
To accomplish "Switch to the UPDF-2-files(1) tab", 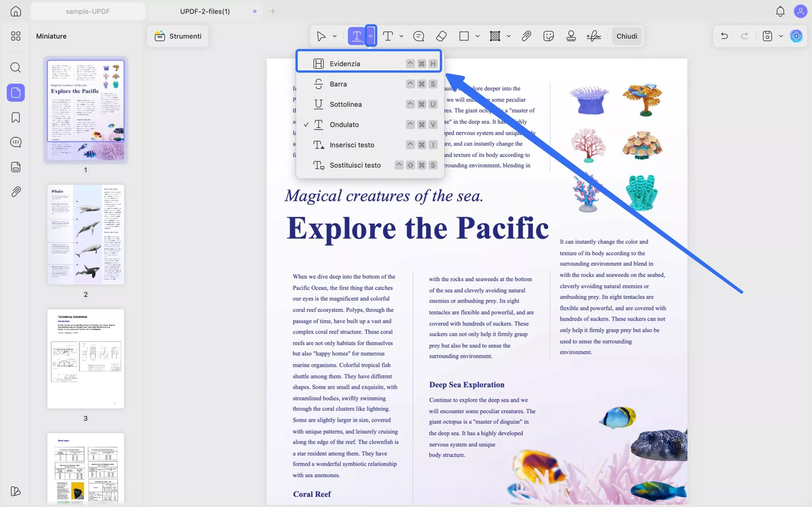I will pos(205,11).
